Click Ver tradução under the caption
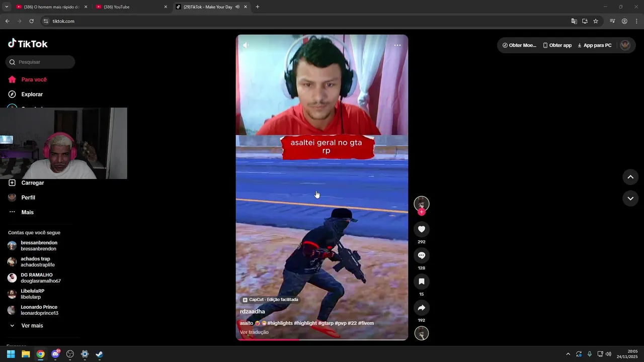 coord(254,332)
